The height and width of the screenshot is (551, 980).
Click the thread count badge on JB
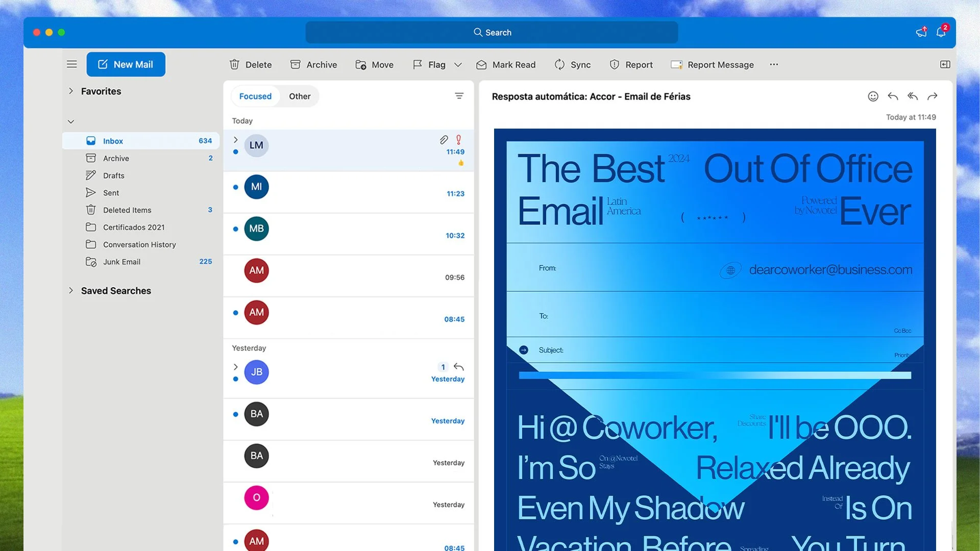443,367
